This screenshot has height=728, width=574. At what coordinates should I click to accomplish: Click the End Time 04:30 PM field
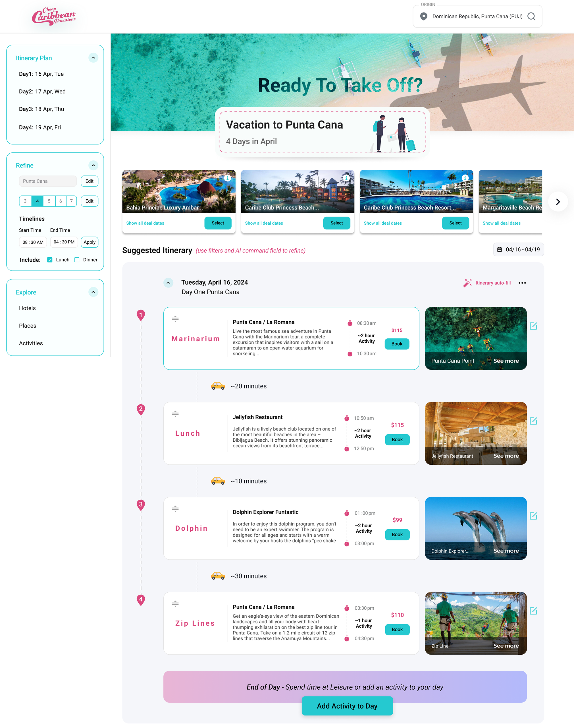64,242
